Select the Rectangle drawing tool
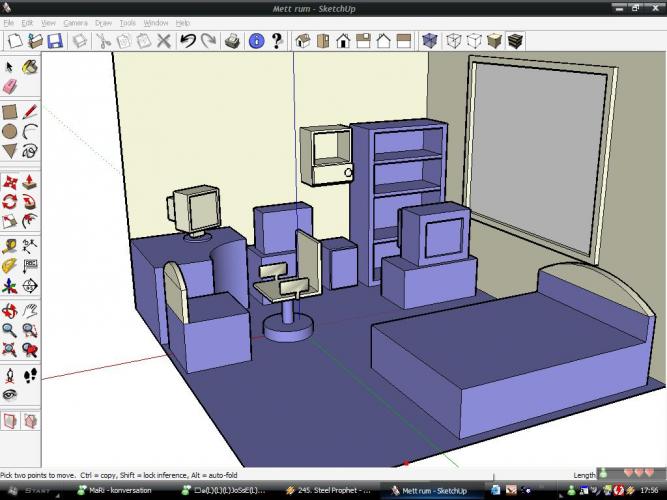 pos(10,112)
